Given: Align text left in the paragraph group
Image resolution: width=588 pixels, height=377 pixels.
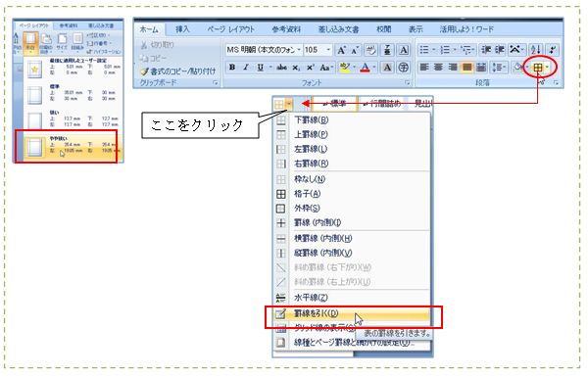Looking at the screenshot, I should pyautogui.click(x=424, y=68).
